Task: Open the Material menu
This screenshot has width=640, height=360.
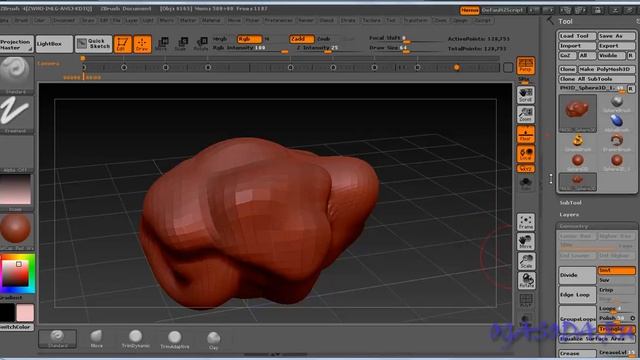Action: pos(211,20)
